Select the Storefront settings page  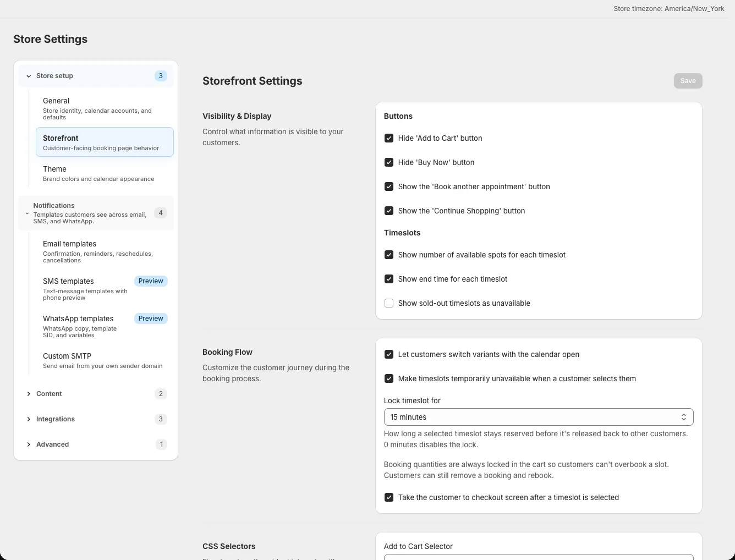pyautogui.click(x=105, y=142)
